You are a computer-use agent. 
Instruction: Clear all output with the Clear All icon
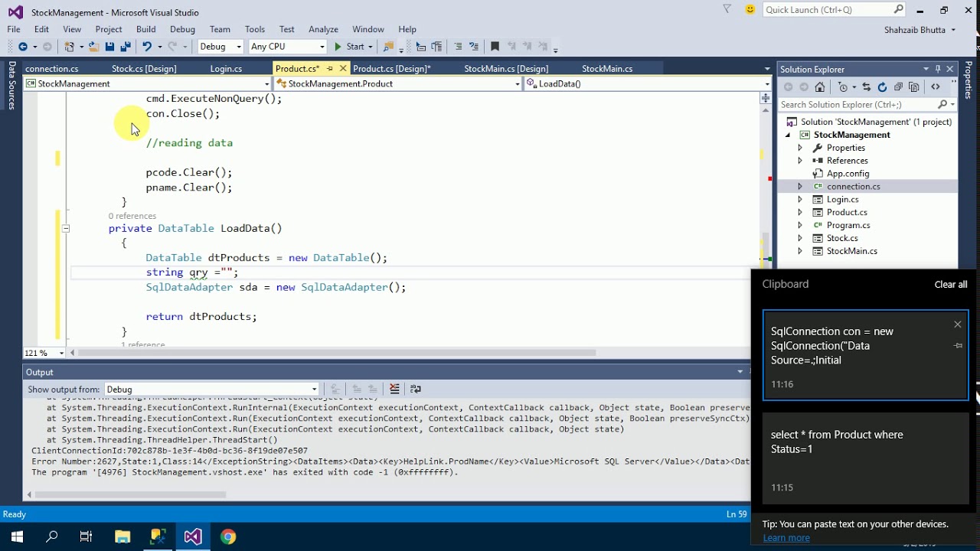394,390
